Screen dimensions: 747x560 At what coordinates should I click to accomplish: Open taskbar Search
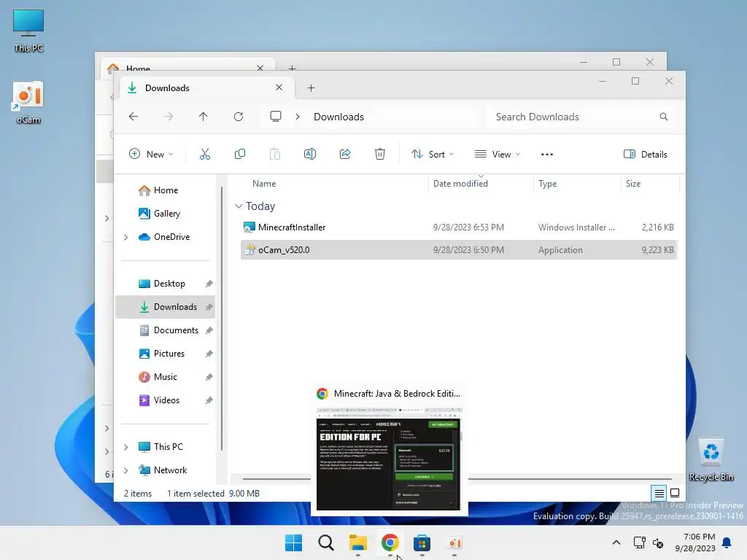326,542
